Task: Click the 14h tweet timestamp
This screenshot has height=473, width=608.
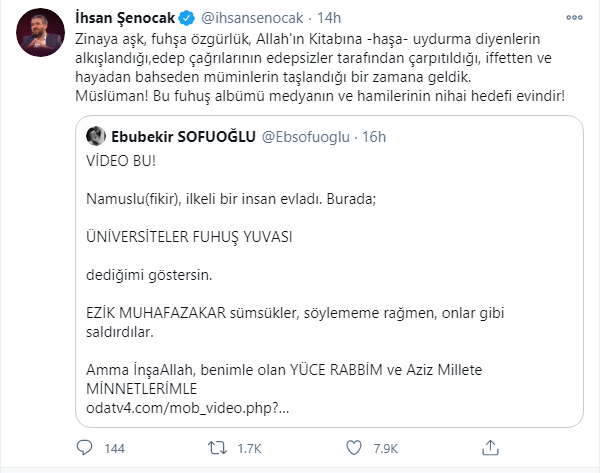Action: [329, 18]
